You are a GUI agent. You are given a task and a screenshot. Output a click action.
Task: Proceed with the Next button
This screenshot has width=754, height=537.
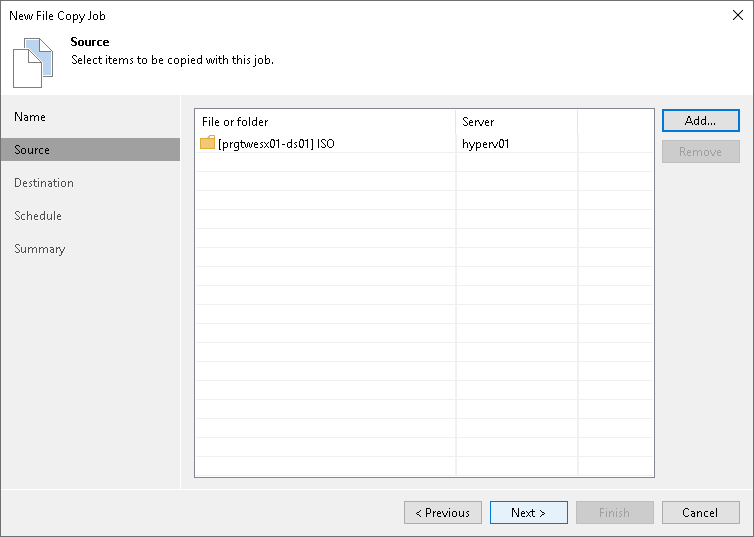(x=528, y=513)
